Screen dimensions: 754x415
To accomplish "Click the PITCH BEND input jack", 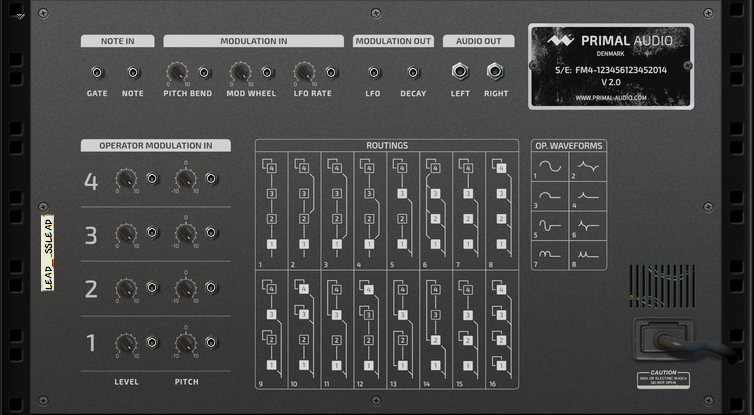I will pos(204,73).
